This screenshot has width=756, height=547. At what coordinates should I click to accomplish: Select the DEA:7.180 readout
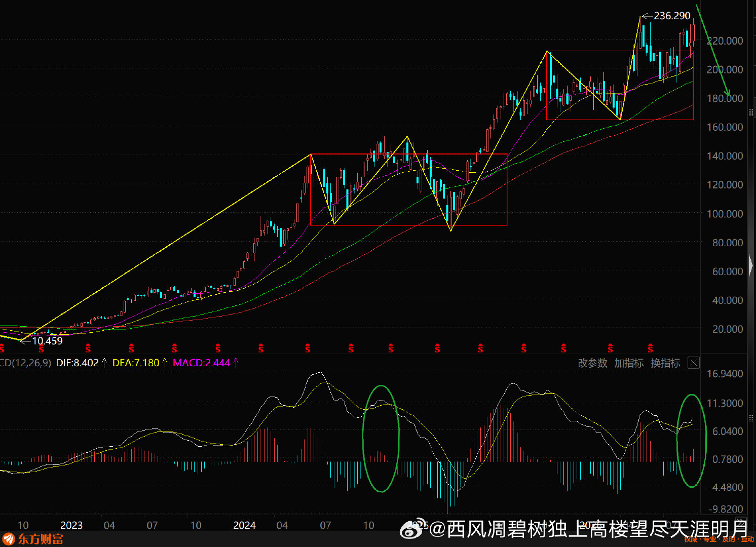click(x=135, y=363)
